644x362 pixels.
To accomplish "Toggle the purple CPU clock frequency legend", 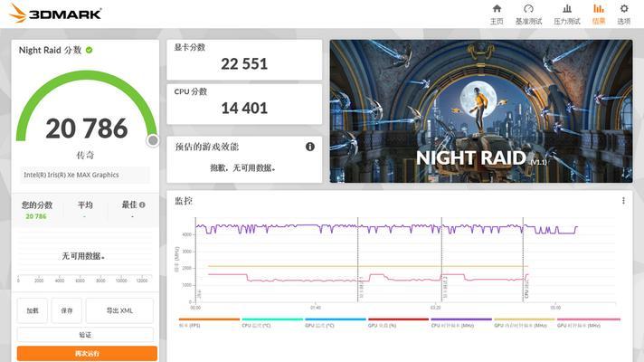I will pyautogui.click(x=461, y=322).
